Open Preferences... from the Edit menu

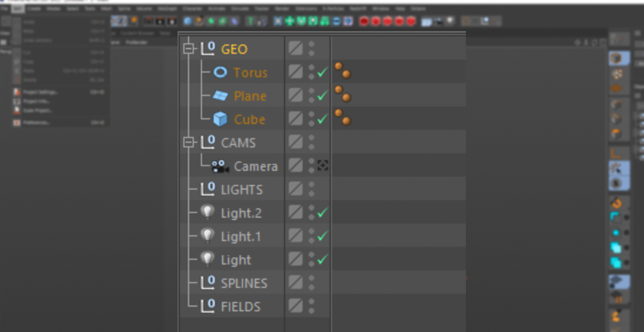pos(36,122)
